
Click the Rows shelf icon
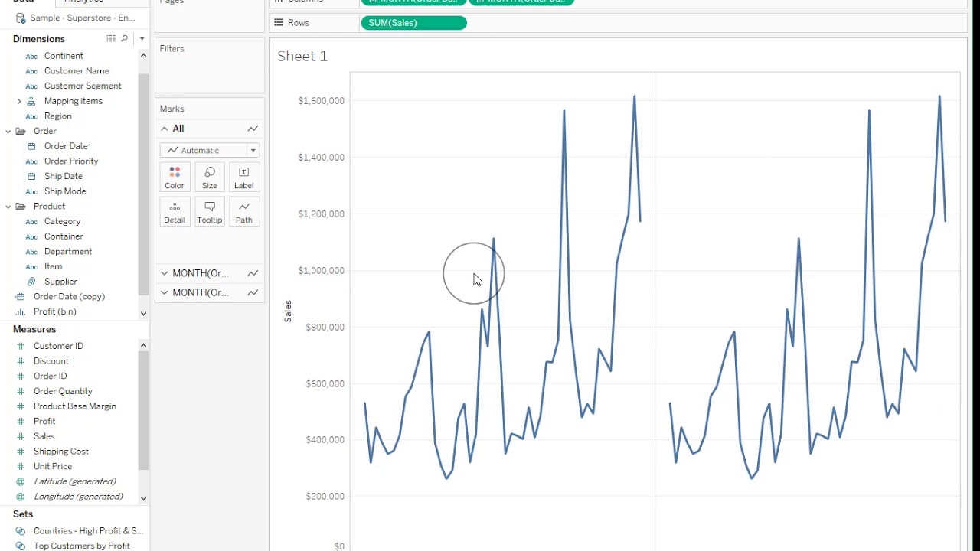click(x=278, y=23)
